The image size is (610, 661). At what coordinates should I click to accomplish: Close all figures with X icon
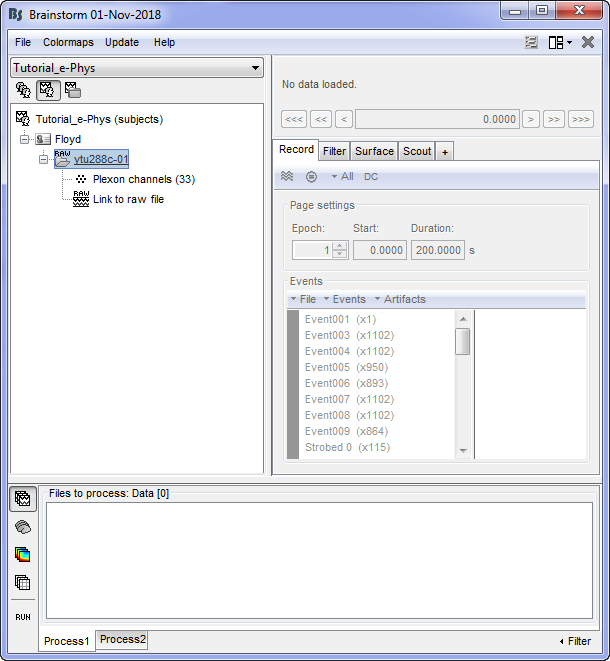click(588, 42)
